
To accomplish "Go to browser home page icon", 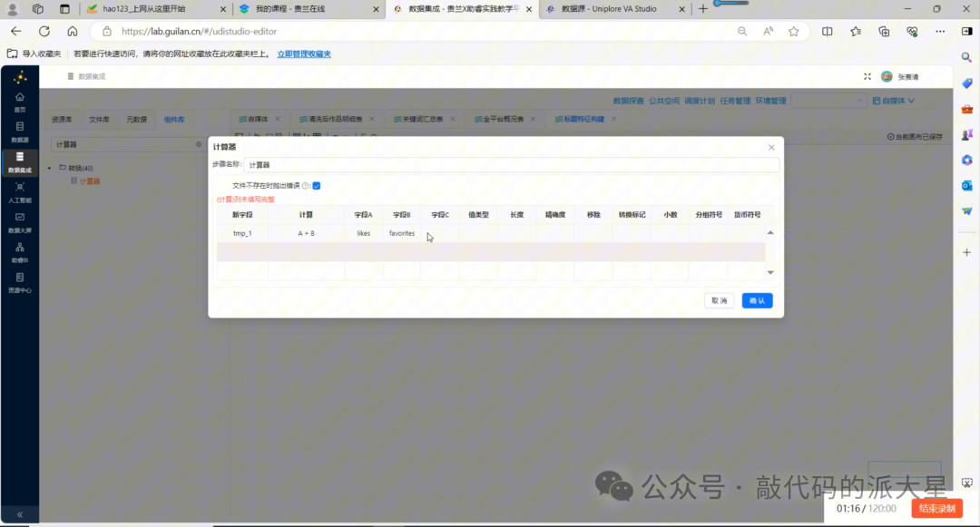I will pyautogui.click(x=73, y=31).
